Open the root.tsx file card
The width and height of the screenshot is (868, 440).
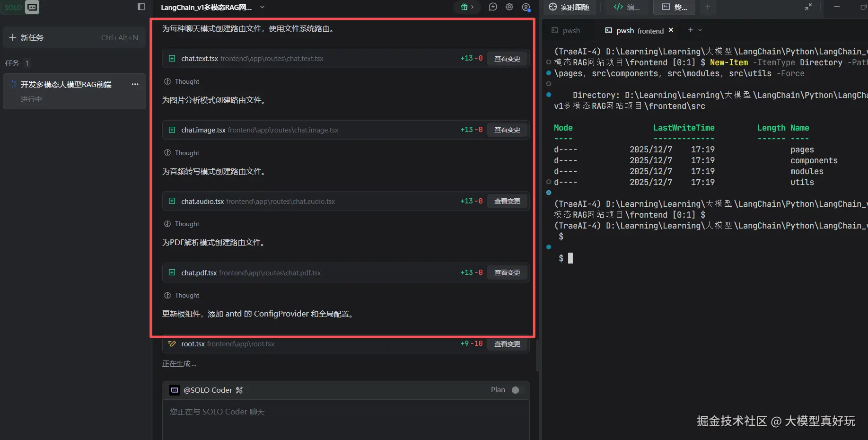click(345, 344)
